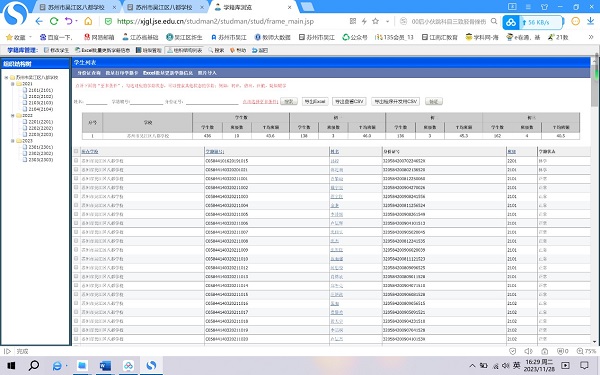
Task: Open Excel批量更新学籍信息 in the 学籍库管理 toolbar
Action: pos(103,50)
